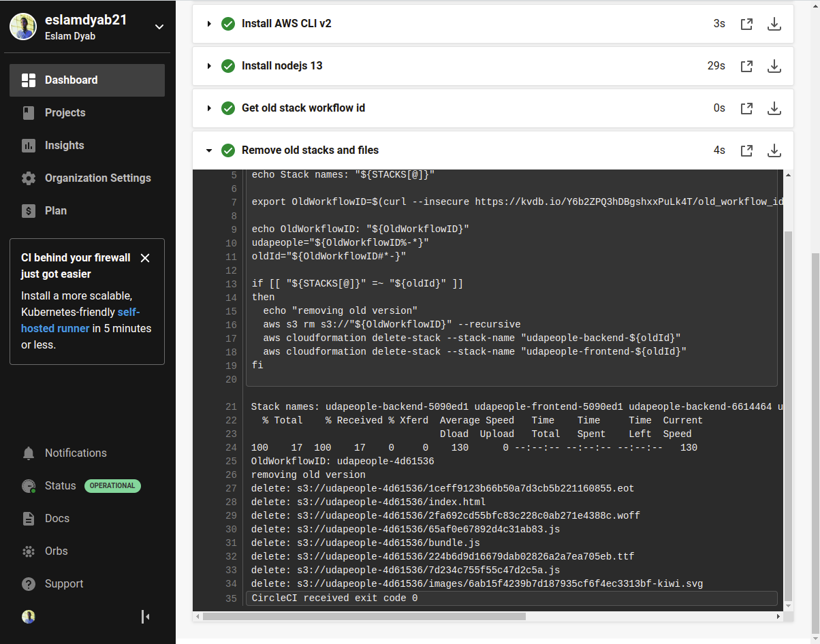Click the log's left scroll arrow
The width and height of the screenshot is (820, 644).
coord(198,617)
